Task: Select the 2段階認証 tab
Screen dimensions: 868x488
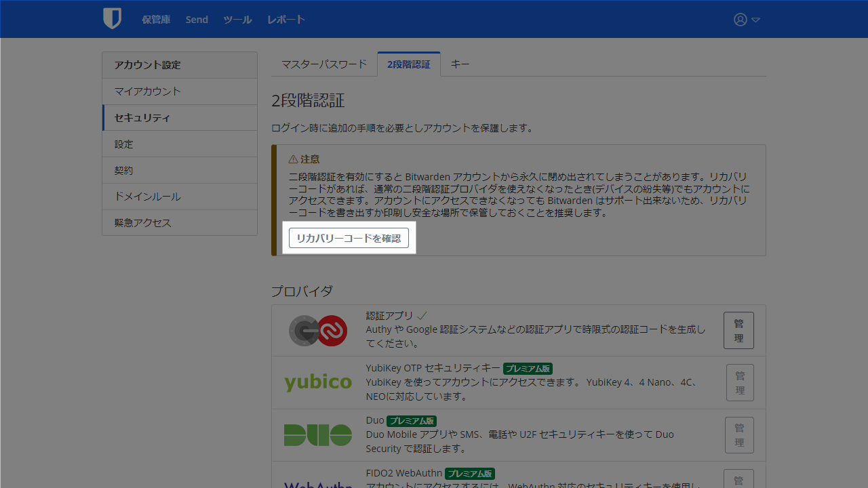Action: click(409, 64)
